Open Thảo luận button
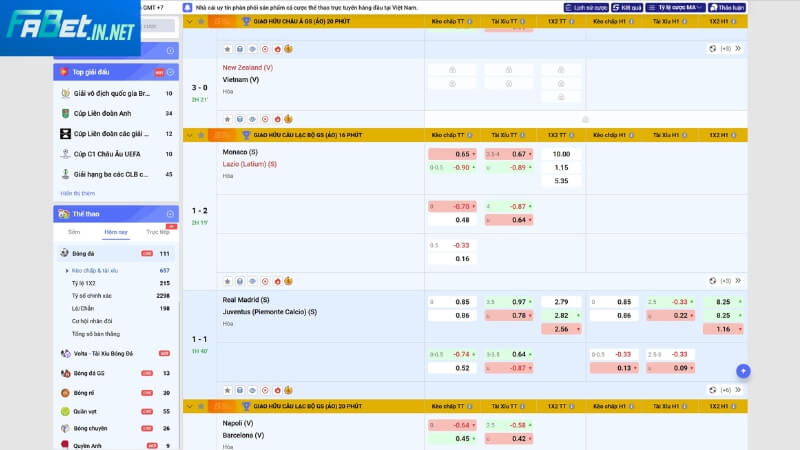This screenshot has width=800, height=450. point(727,8)
